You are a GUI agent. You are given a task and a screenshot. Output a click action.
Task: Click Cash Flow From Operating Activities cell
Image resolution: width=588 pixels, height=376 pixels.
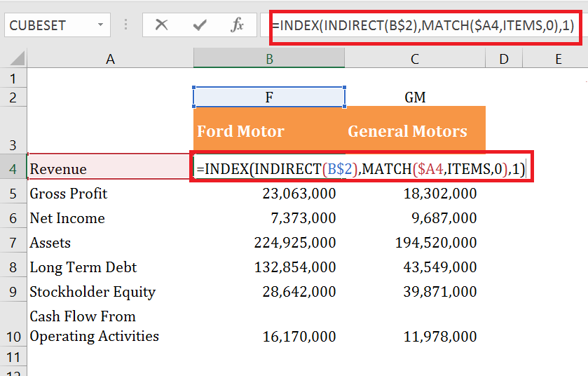click(110, 325)
